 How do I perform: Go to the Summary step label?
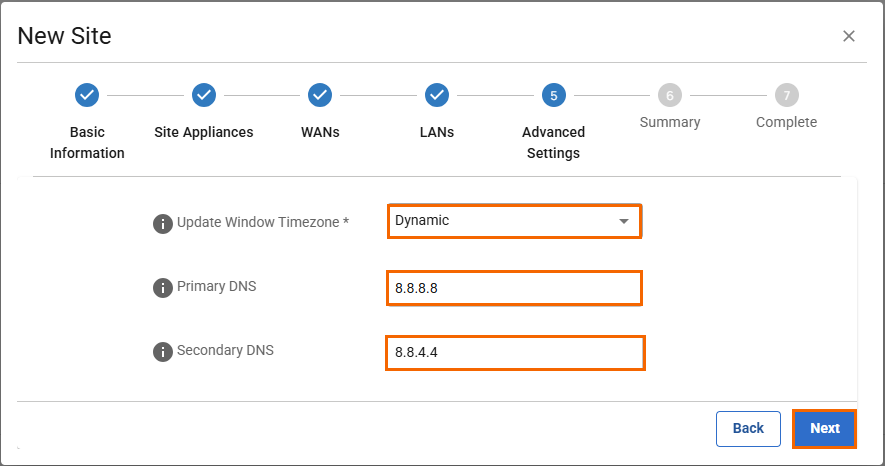click(670, 122)
